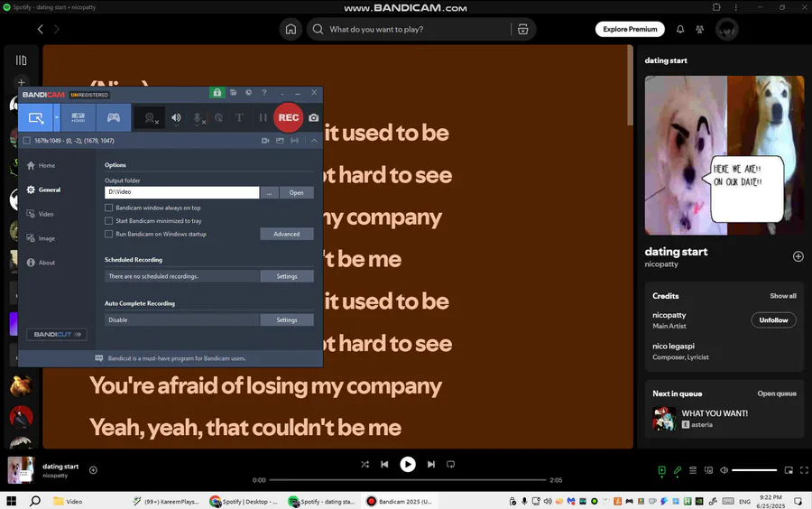The width and height of the screenshot is (812, 509).
Task: Open Auto Complete Recording Settings button
Action: coord(286,320)
